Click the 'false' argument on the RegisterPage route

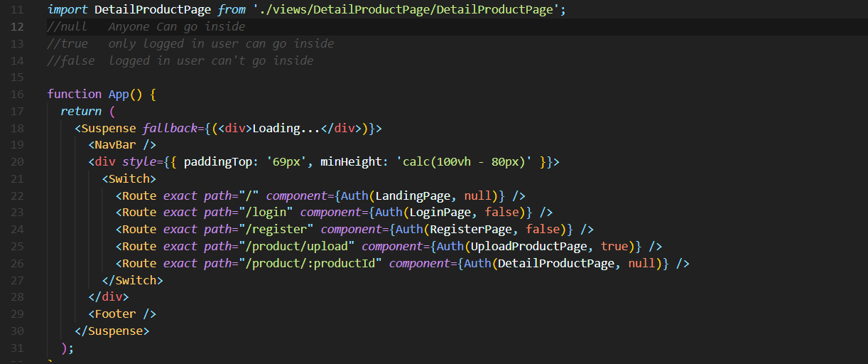click(x=543, y=230)
